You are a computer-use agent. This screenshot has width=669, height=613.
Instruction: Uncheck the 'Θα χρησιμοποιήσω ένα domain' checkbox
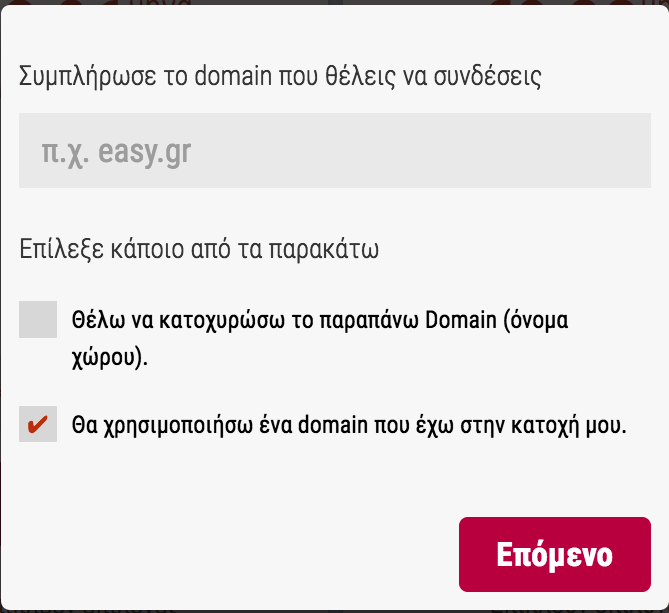[x=38, y=424]
